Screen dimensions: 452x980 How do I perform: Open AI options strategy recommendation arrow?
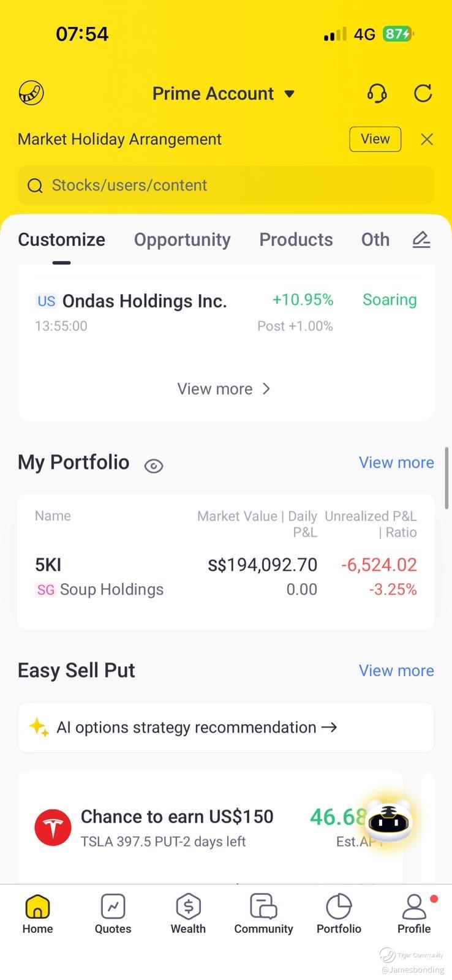pyautogui.click(x=329, y=728)
